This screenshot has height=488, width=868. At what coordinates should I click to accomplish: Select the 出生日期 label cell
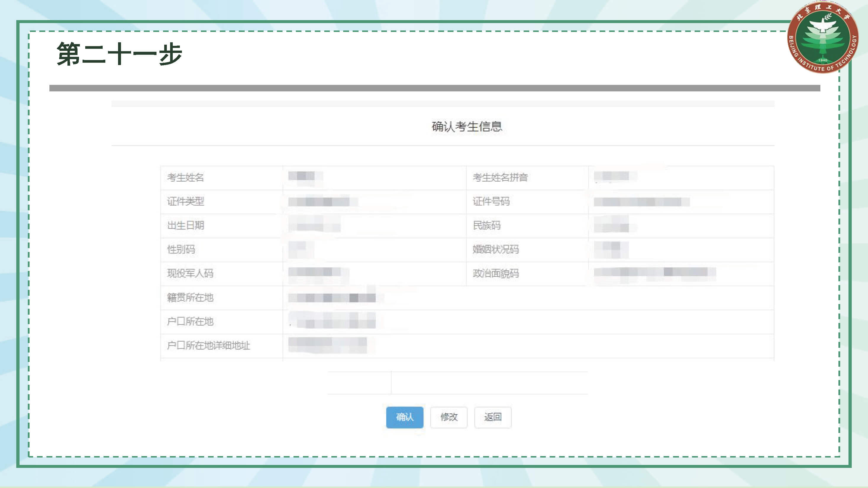click(186, 225)
